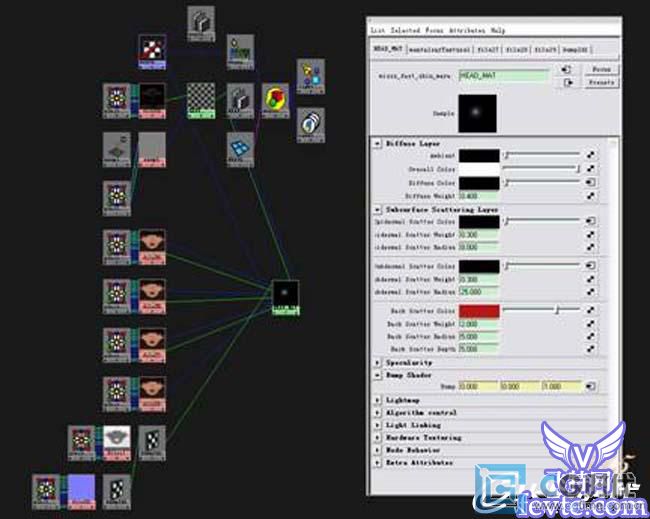This screenshot has width=650, height=519.
Task: Click the Back Scatter Radius value field
Action: [478, 336]
